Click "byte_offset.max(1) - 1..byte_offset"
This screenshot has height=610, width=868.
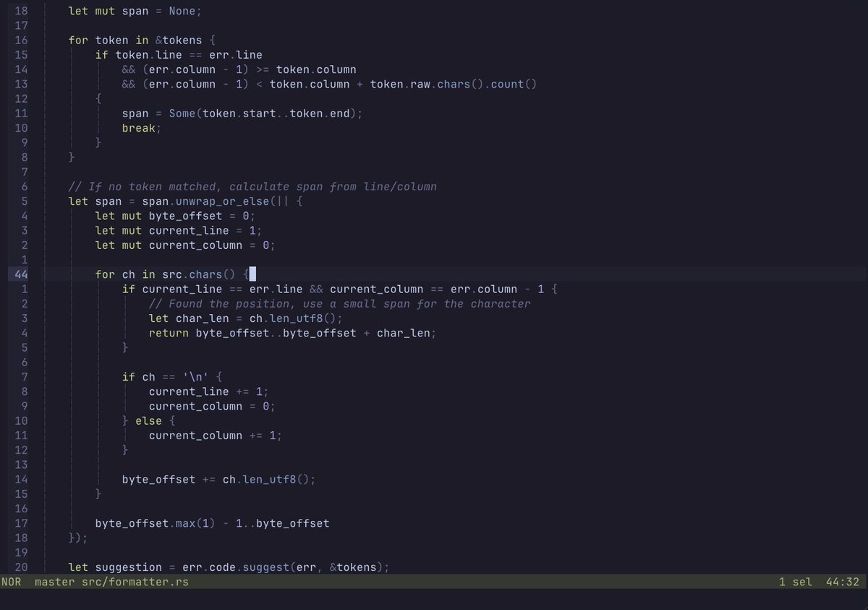[x=212, y=523]
